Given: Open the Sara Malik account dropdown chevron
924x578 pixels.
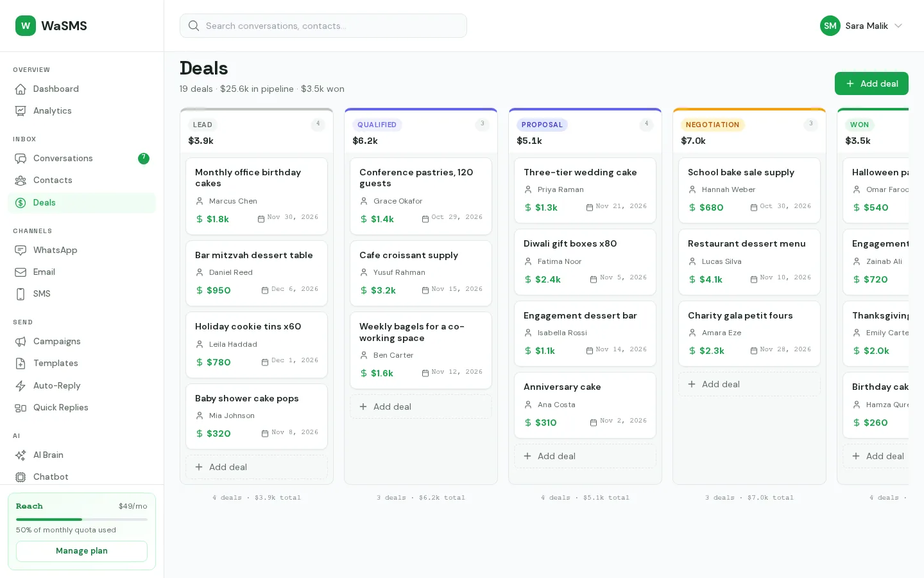Looking at the screenshot, I should [x=898, y=26].
